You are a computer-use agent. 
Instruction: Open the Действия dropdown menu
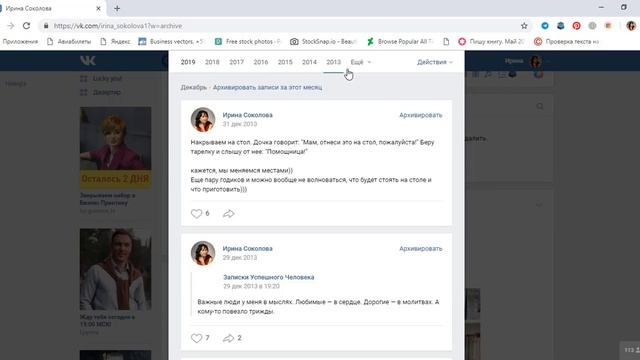coord(435,62)
